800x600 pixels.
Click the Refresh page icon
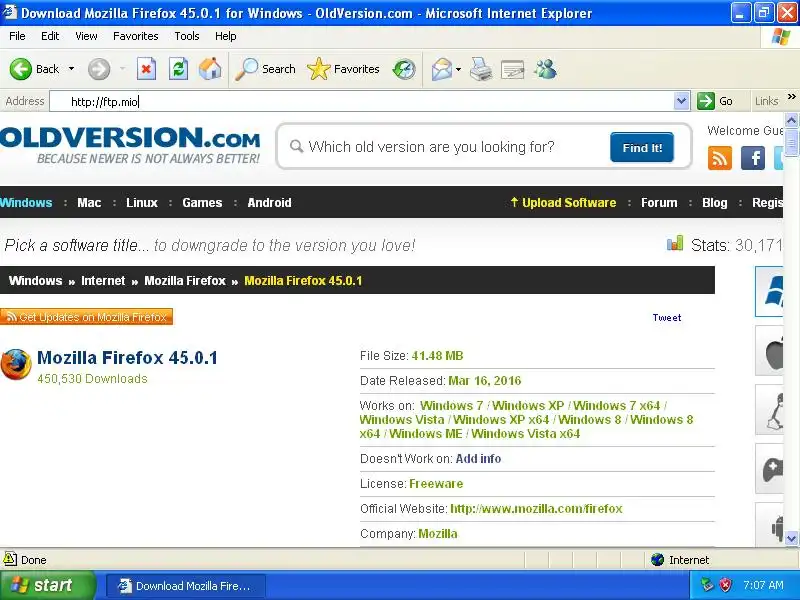[x=179, y=69]
